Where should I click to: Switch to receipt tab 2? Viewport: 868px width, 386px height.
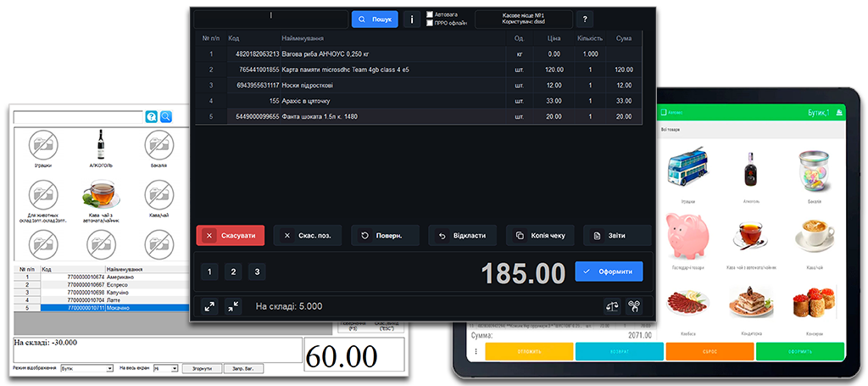pyautogui.click(x=233, y=271)
